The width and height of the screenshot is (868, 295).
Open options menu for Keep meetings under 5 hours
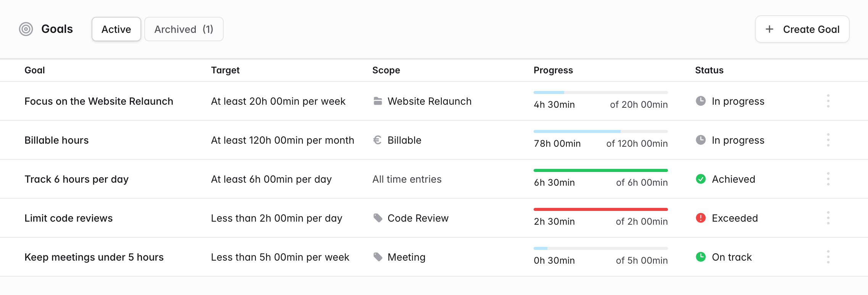coord(828,257)
